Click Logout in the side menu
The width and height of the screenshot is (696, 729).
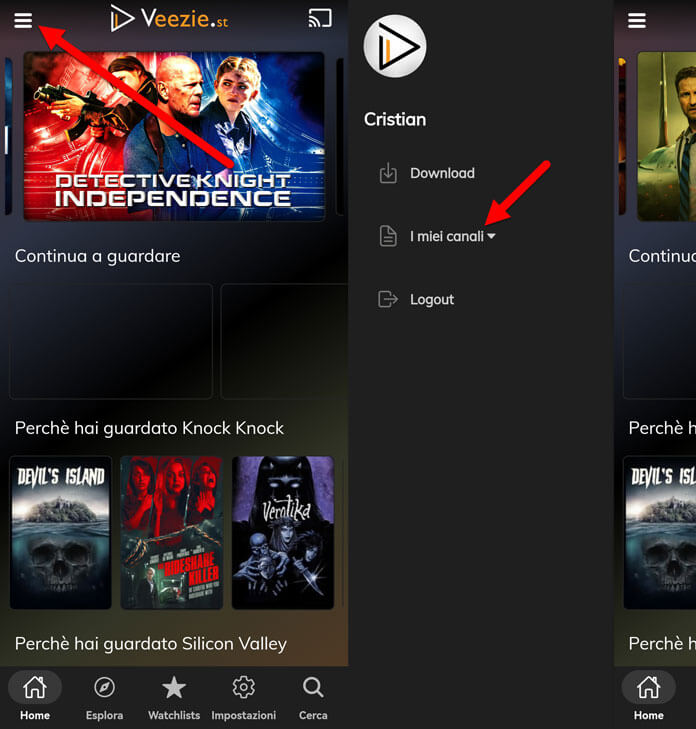click(431, 299)
